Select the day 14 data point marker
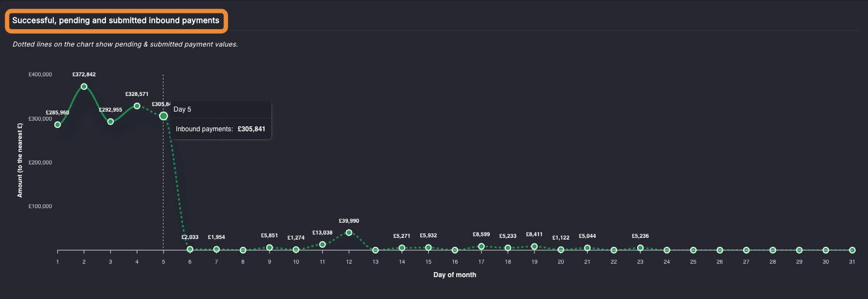868x299 pixels. coord(402,247)
